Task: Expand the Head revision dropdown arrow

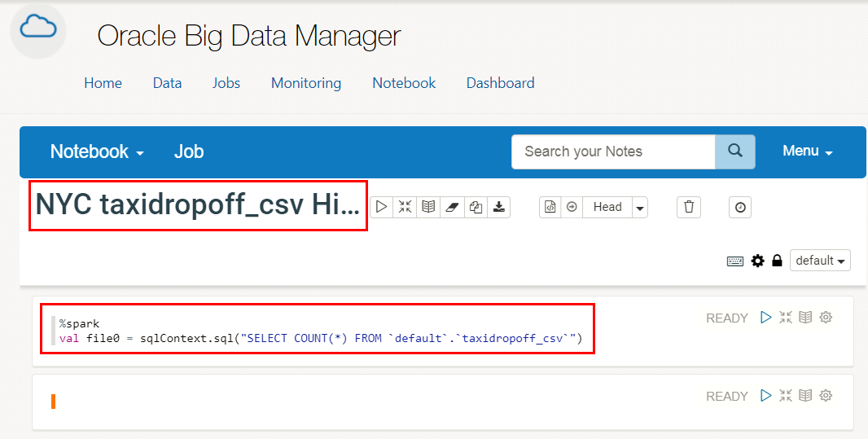Action: click(640, 208)
